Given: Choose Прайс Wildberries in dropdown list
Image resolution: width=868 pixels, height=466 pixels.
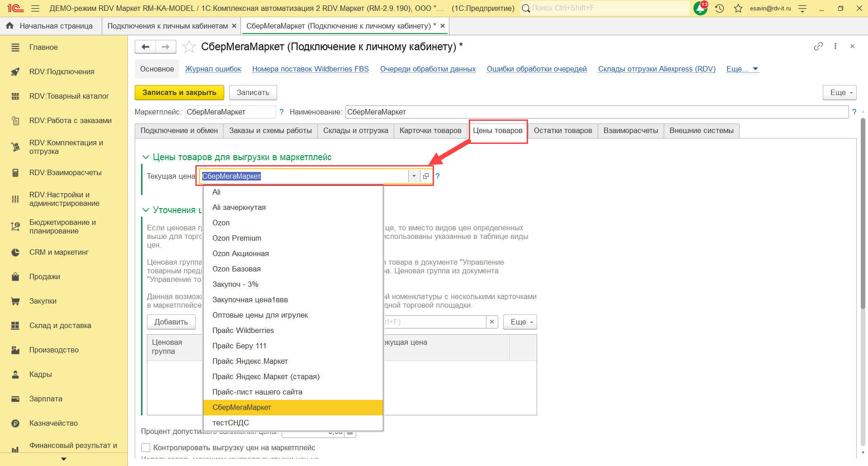Looking at the screenshot, I should [243, 330].
